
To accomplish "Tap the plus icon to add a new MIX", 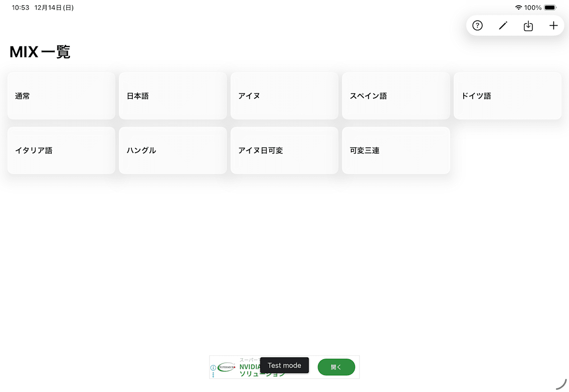I will (x=553, y=26).
